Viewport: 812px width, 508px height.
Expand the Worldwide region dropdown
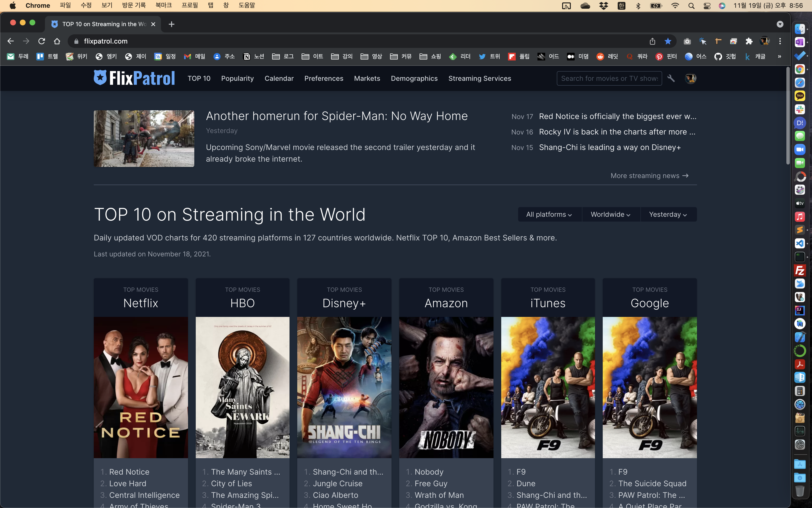[x=611, y=214]
